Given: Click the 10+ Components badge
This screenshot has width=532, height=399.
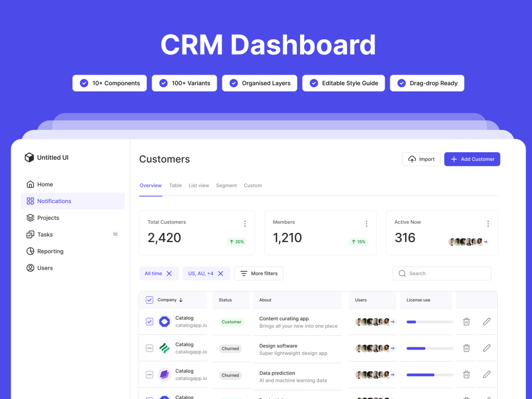Looking at the screenshot, I should click(x=110, y=83).
